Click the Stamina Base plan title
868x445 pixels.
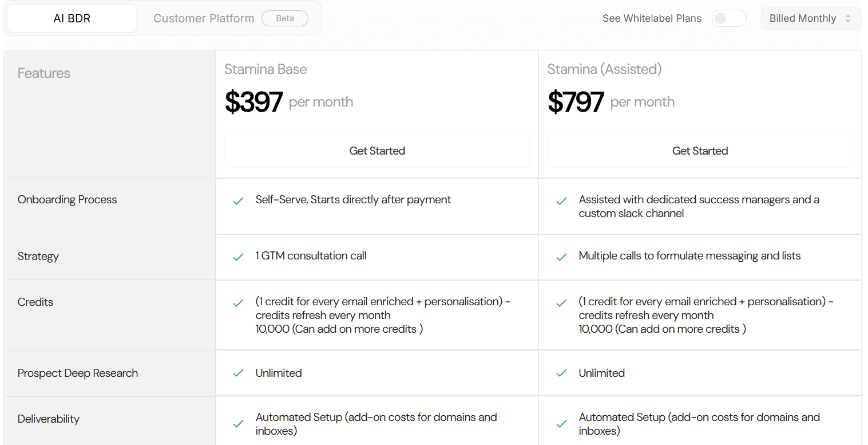tap(265, 69)
